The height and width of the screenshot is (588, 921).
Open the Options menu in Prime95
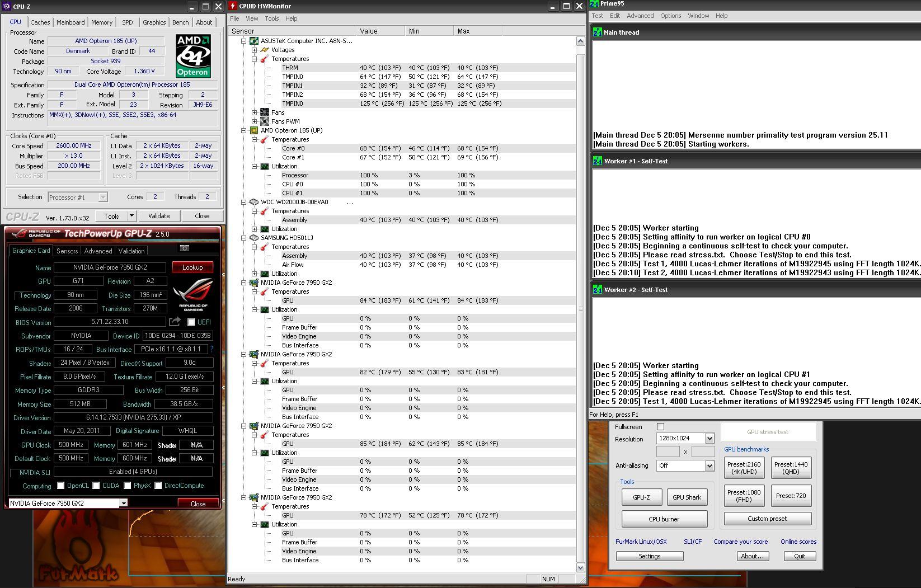pyautogui.click(x=670, y=16)
